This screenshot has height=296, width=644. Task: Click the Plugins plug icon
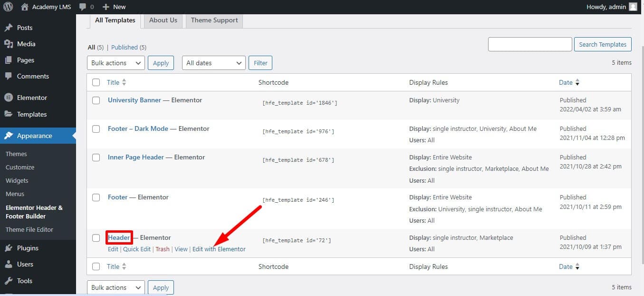[8, 248]
